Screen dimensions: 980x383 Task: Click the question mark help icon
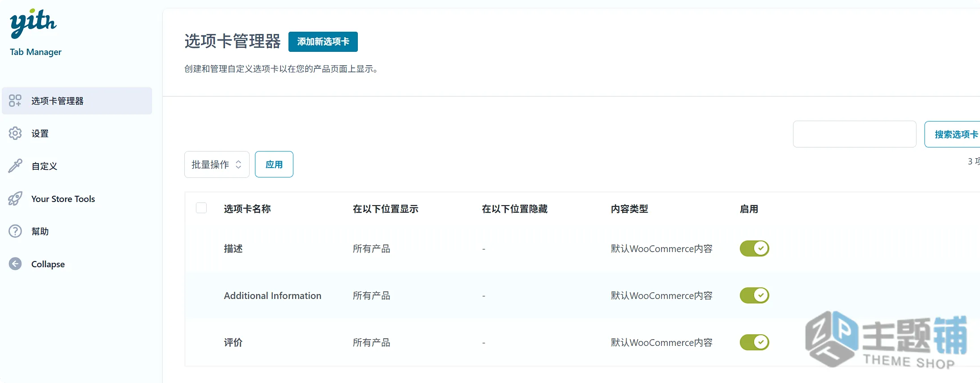point(15,231)
